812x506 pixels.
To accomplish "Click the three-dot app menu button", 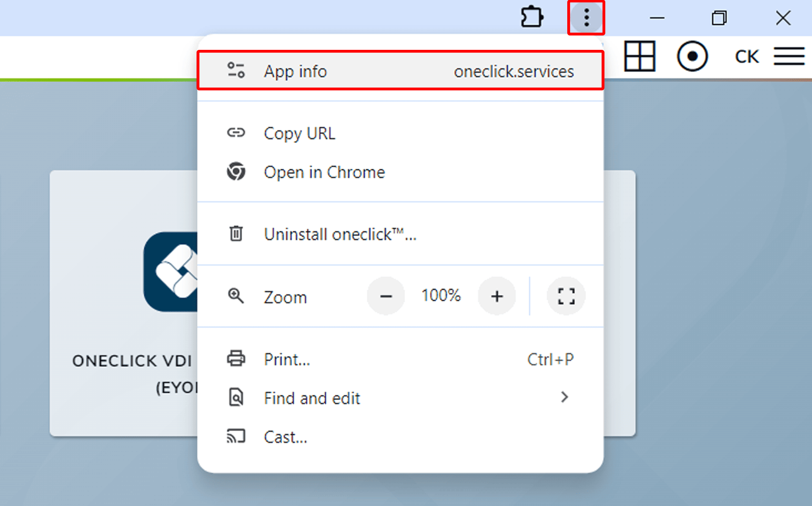I will coord(586,18).
